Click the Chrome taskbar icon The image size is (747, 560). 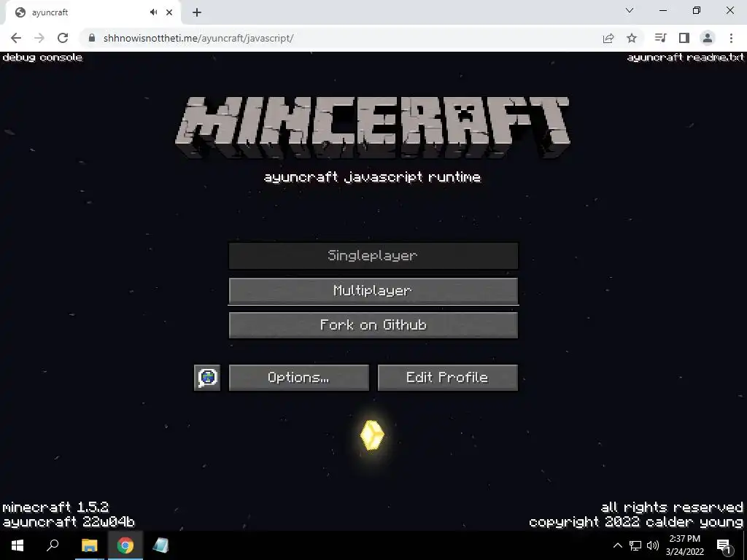point(125,545)
